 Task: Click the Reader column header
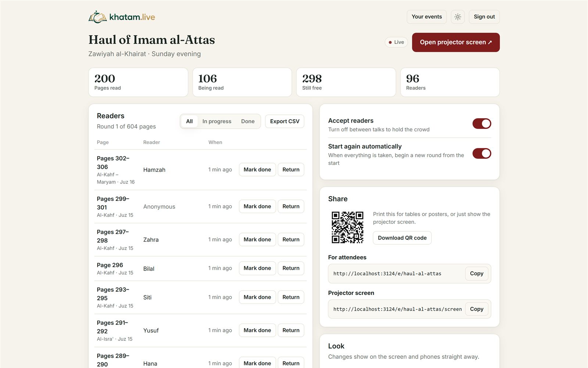tap(151, 142)
